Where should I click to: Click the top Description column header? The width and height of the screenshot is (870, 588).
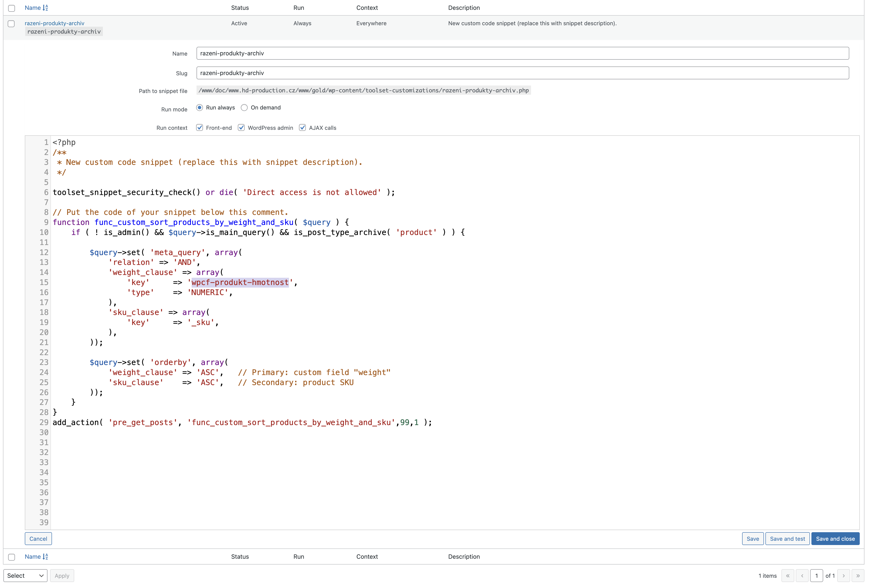(x=464, y=8)
